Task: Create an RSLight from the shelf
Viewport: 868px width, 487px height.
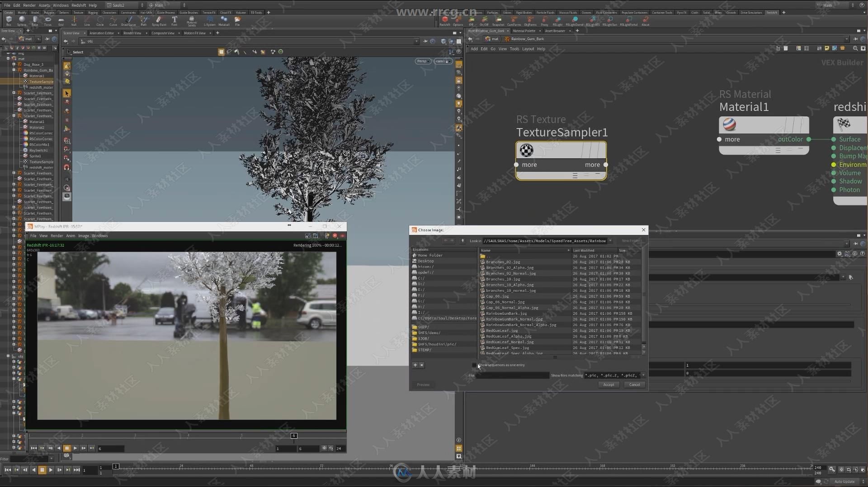Action: click(558, 21)
